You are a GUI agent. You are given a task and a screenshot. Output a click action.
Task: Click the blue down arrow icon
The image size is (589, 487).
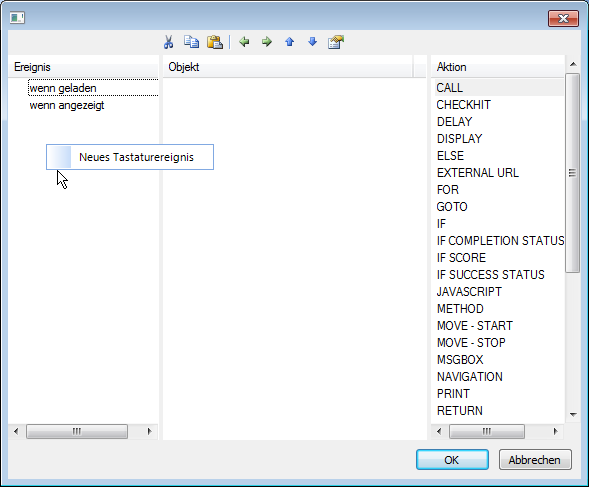(312, 42)
